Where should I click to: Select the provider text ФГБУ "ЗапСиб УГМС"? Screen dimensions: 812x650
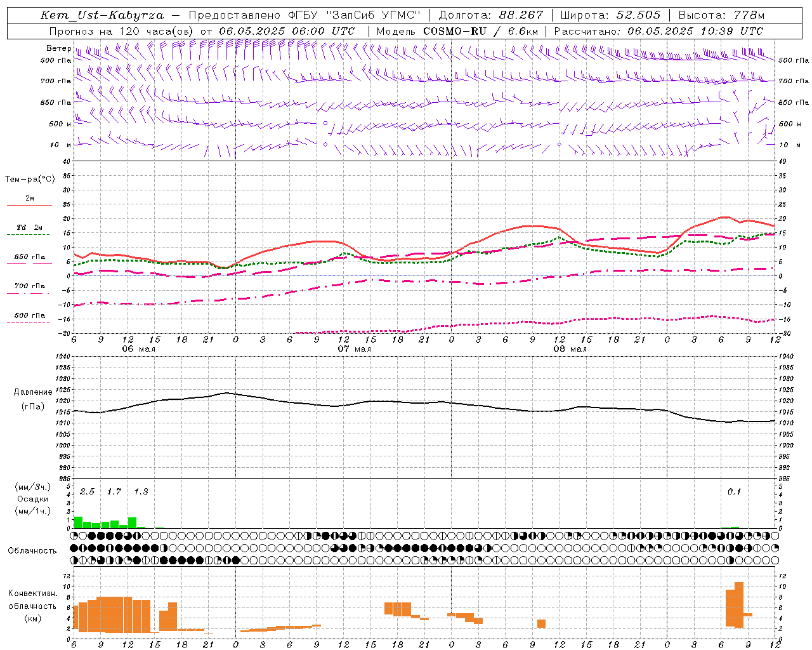355,15
